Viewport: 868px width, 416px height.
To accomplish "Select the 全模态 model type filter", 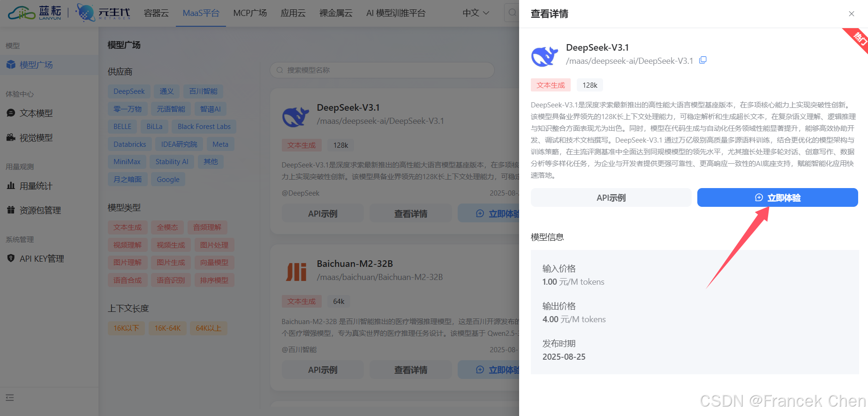I will point(167,227).
